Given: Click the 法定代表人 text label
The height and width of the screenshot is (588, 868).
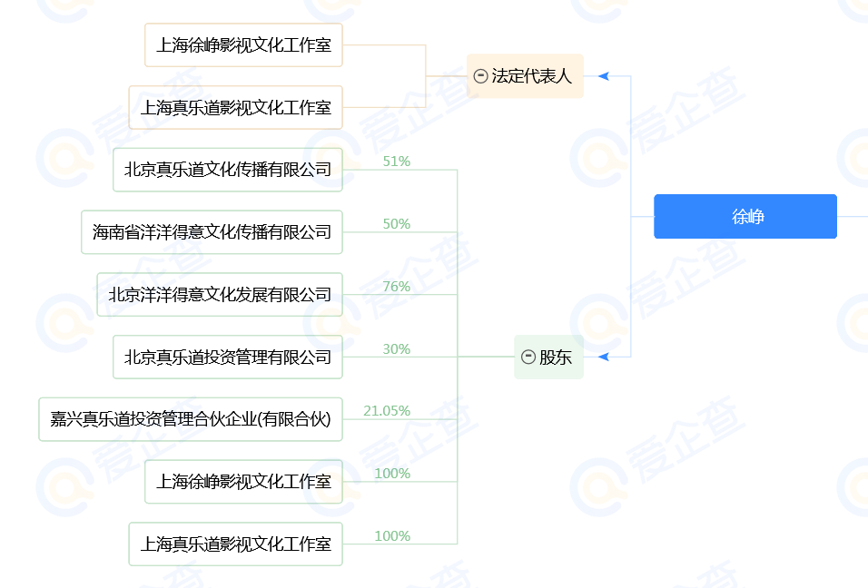Looking at the screenshot, I should click(x=532, y=76).
